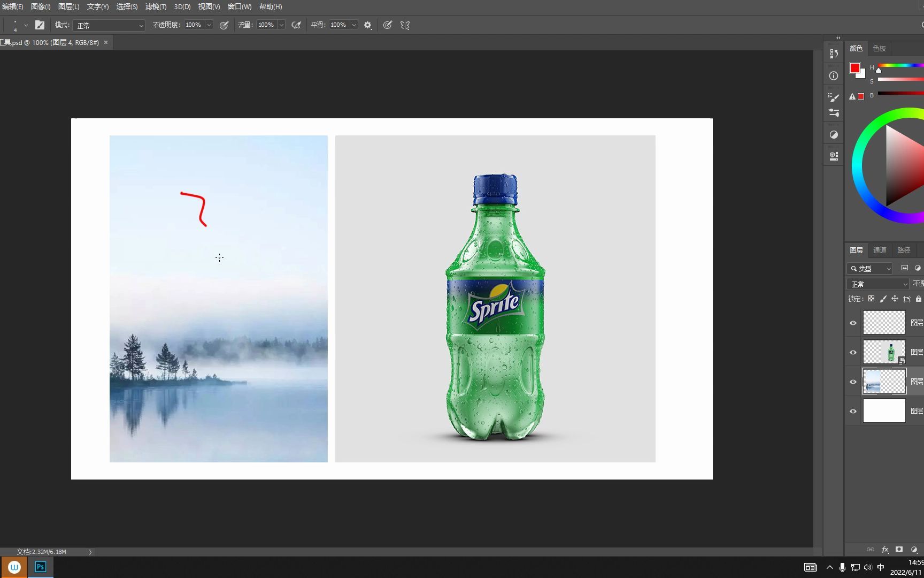Adjust the S saturation slider
Screen dimensions: 924x578
901,80
